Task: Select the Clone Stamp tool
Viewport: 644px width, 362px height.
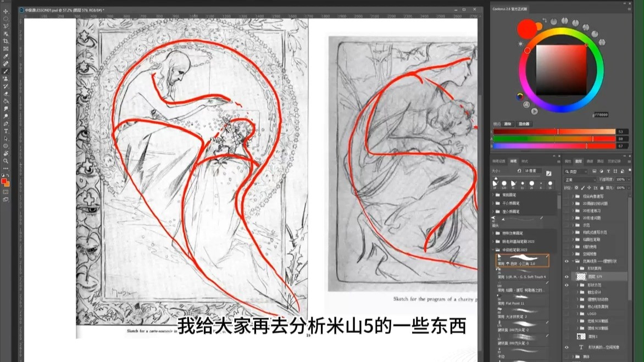Action: click(5, 79)
